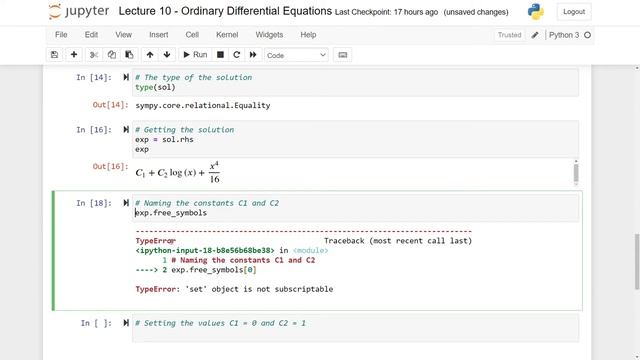Insert a new cell below with the plus icon
The width and height of the screenshot is (640, 360).
coord(74,55)
